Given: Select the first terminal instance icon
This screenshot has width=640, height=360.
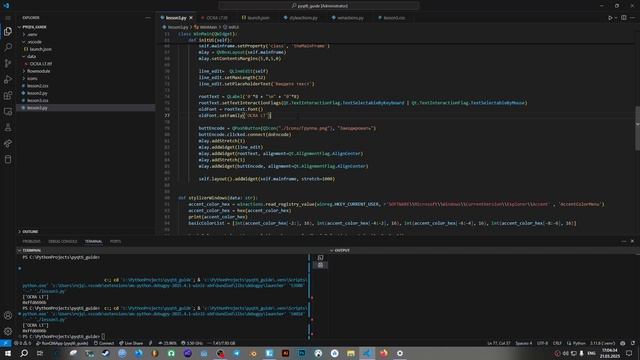Looking at the screenshot, I should pos(320,258).
